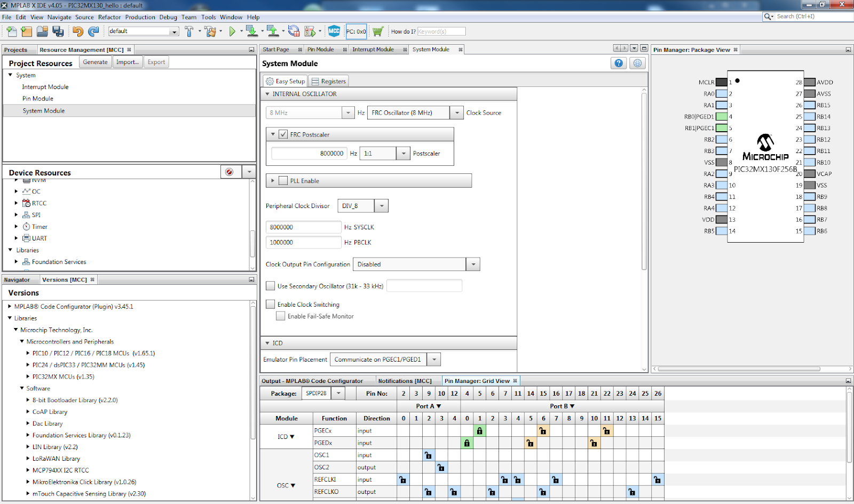Click the hold-in-reset toolbar icon
Image resolution: width=854 pixels, height=504 pixels.
pyautogui.click(x=294, y=31)
